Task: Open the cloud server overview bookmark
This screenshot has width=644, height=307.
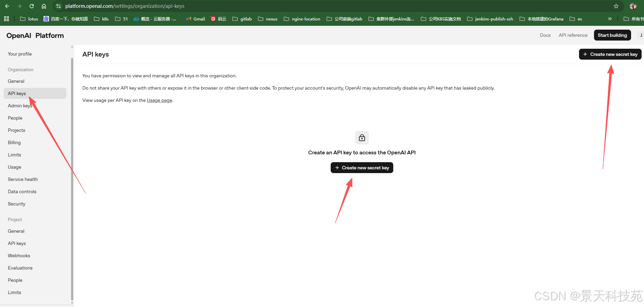Action: point(155,19)
